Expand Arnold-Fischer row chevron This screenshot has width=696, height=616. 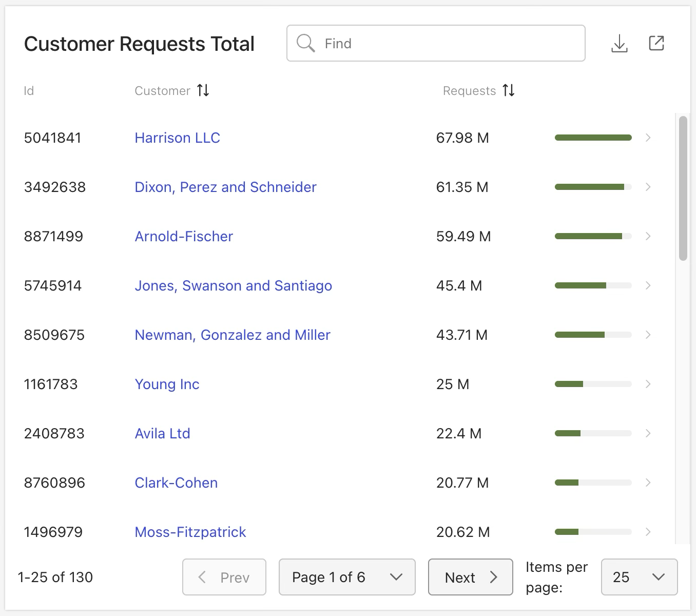[648, 236]
